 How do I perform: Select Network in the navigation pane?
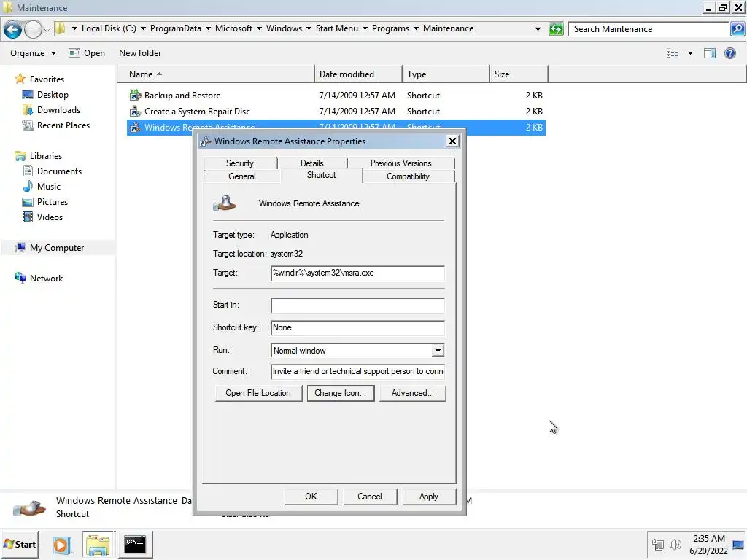(x=46, y=278)
